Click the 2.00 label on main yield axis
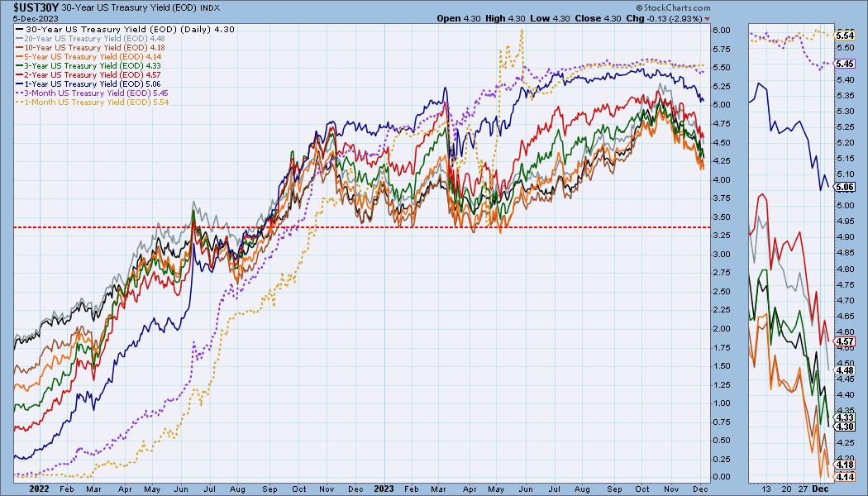868x496 pixels. click(722, 329)
